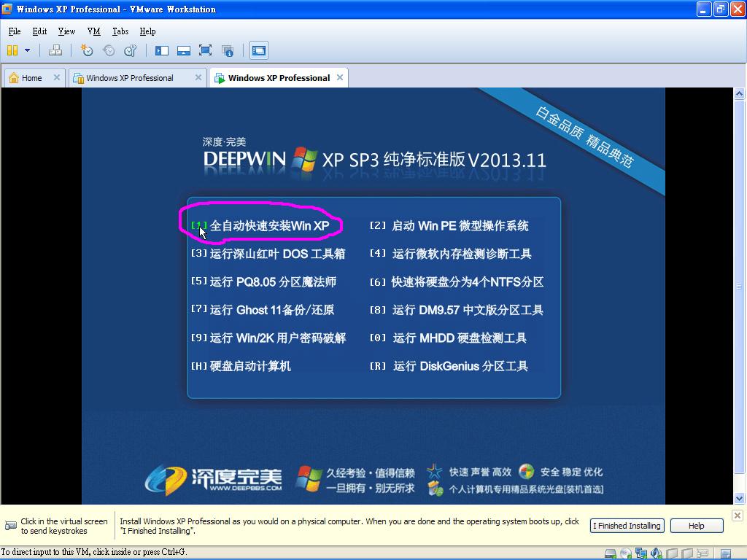
Task: Click the I Finished Installing button
Action: coord(627,526)
